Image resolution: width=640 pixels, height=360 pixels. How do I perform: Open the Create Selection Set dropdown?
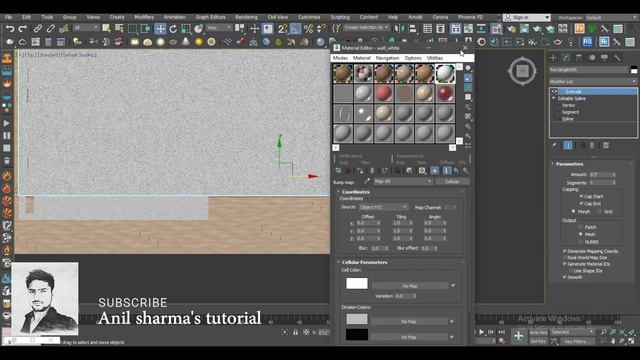pyautogui.click(x=366, y=28)
